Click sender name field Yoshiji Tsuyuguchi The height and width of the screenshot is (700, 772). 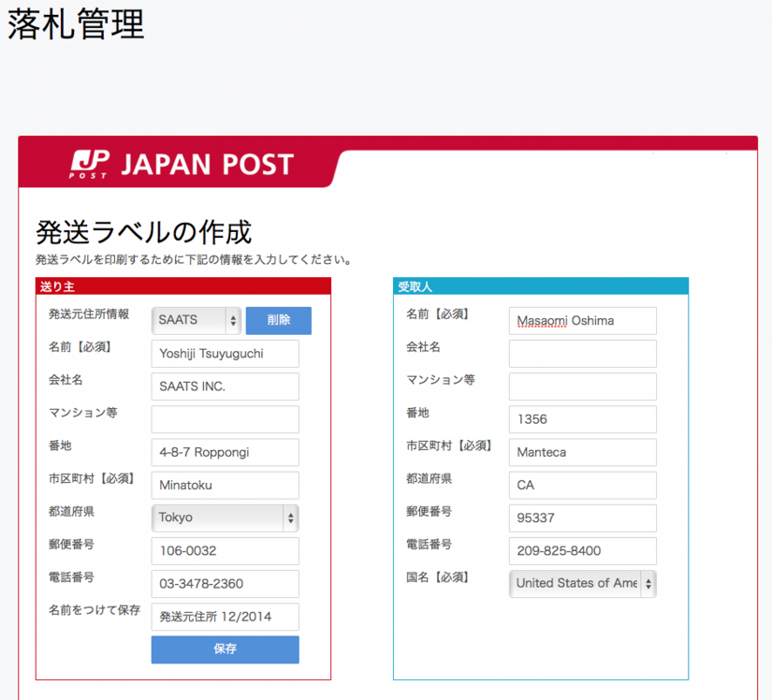[225, 354]
